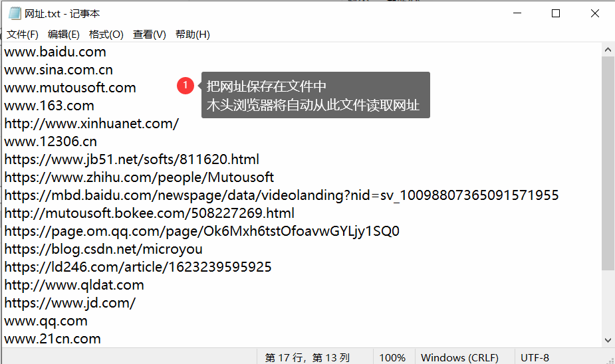The image size is (615, 364).
Task: Click the line www.mutousoft.com
Action: [70, 88]
